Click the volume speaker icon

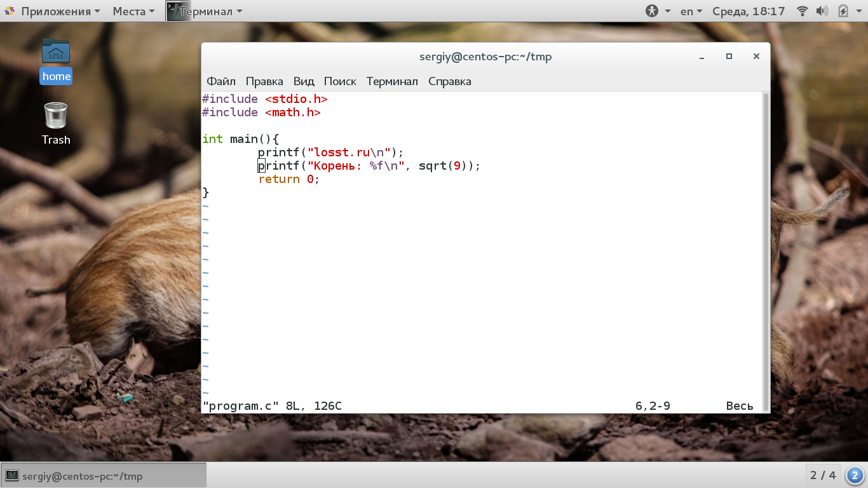point(822,11)
